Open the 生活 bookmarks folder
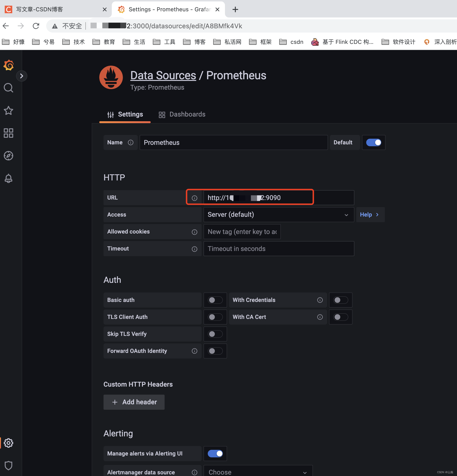Viewport: 457px width, 476px height. tap(134, 42)
